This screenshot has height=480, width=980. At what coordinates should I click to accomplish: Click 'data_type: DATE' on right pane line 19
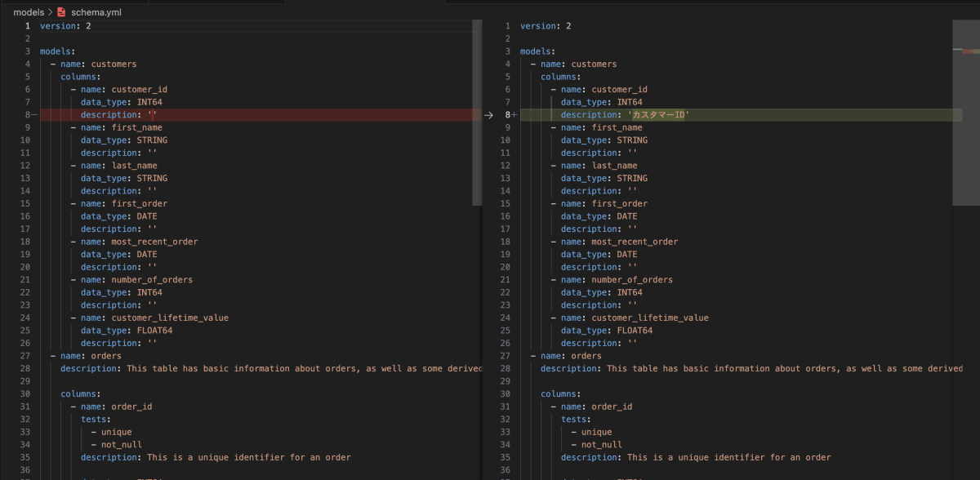pos(599,254)
